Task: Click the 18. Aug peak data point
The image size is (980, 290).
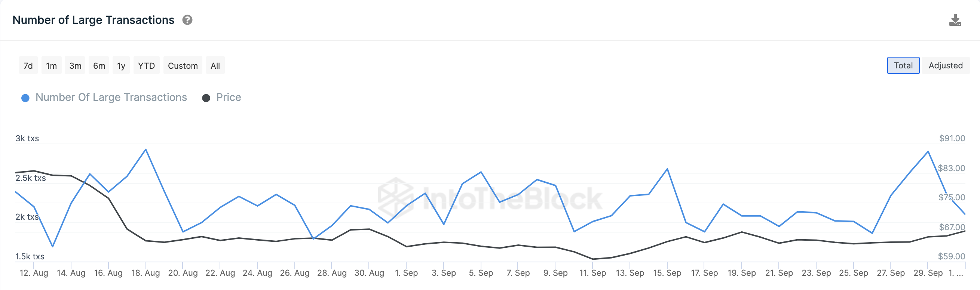Action: (x=146, y=149)
